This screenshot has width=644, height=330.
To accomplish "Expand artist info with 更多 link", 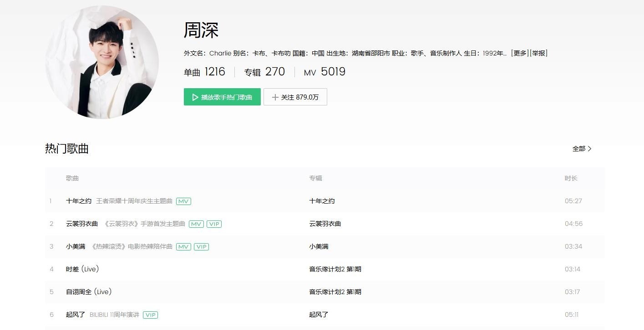I will [519, 53].
